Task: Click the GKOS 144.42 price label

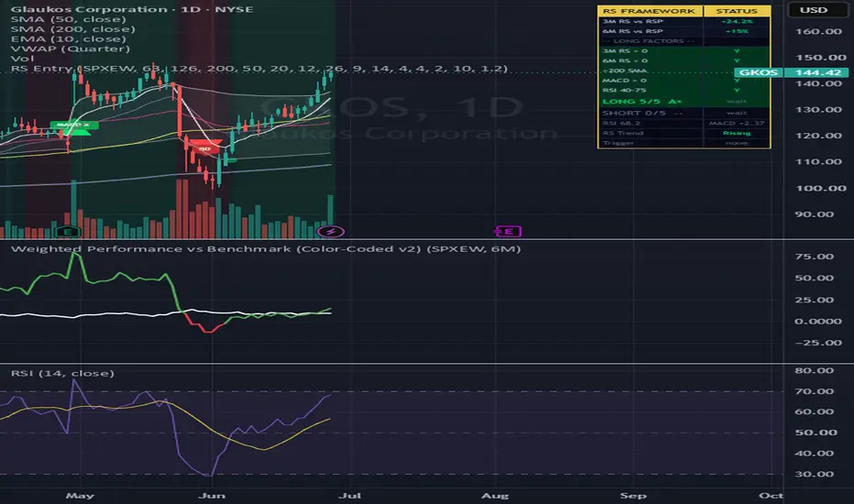Action: click(x=791, y=72)
